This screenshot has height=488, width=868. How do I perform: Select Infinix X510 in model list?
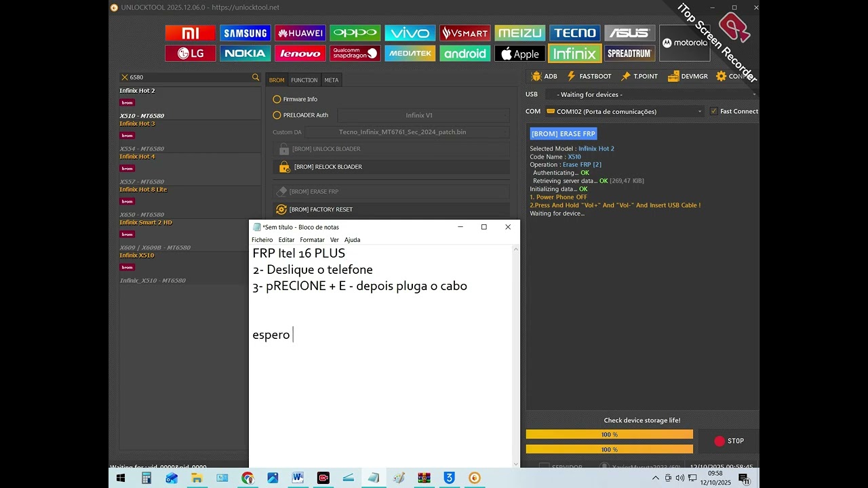(183, 268)
